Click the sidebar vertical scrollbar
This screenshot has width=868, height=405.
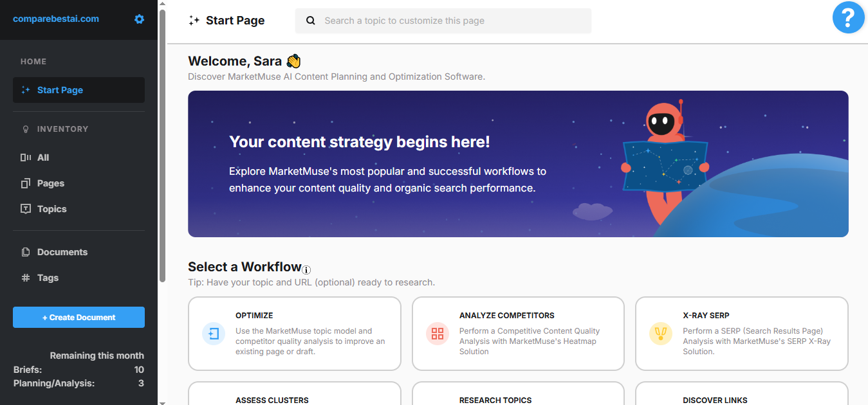pyautogui.click(x=162, y=146)
